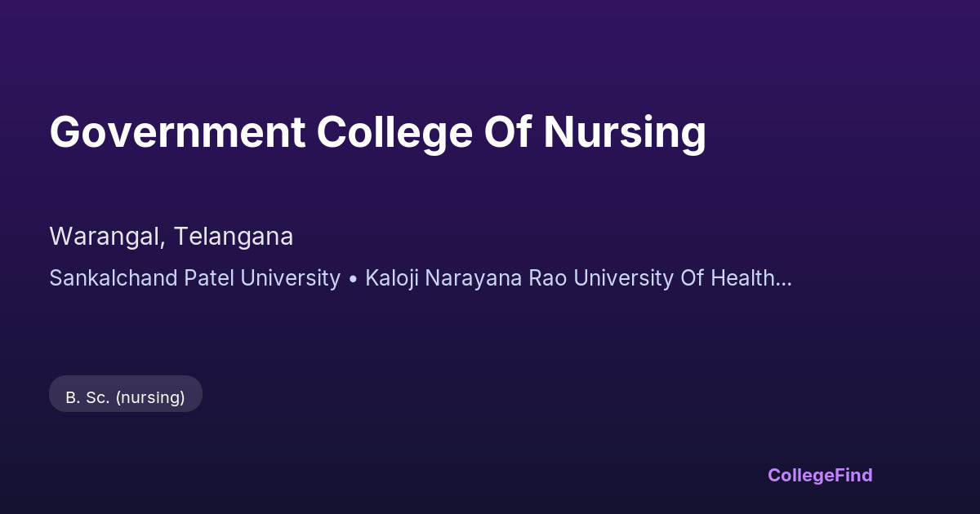Click the CollegeFind brand logo
This screenshot has height=514, width=980.
[819, 475]
